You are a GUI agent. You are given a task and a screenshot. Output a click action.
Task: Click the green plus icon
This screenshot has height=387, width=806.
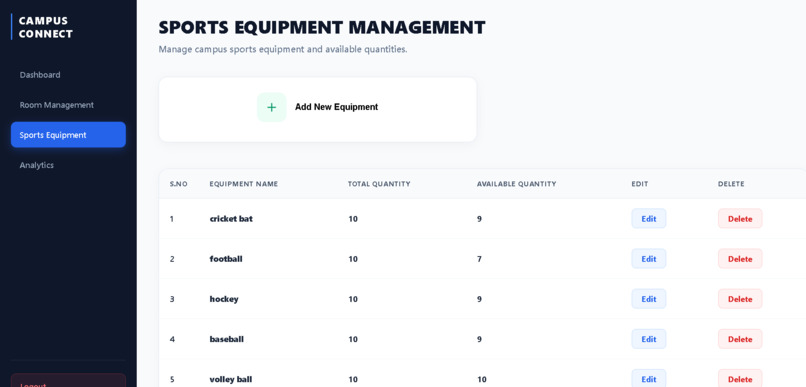click(x=271, y=107)
